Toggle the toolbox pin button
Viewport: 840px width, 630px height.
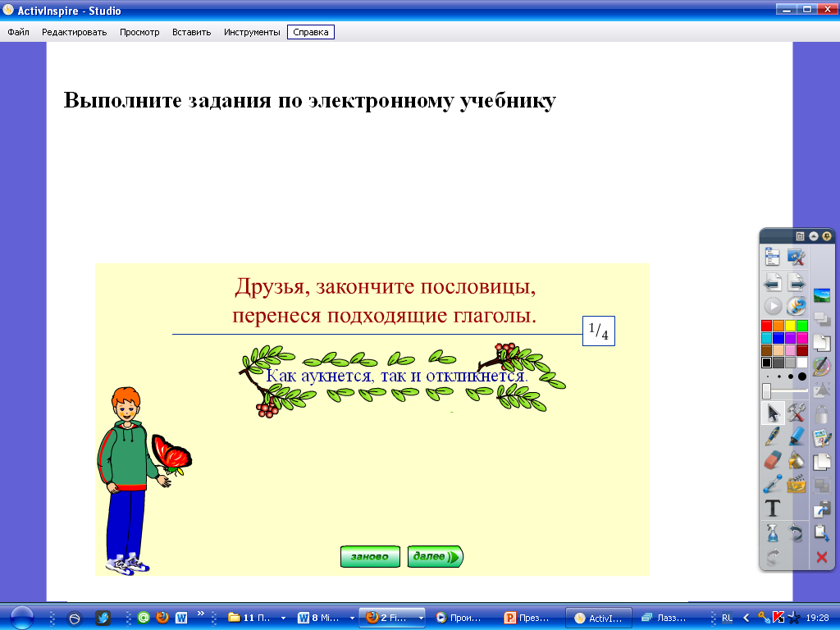826,235
